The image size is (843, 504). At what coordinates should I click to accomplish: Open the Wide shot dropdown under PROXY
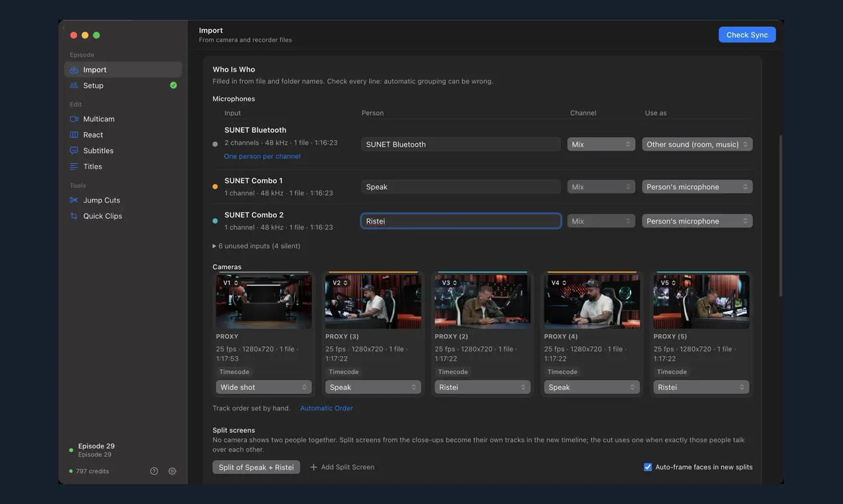point(264,387)
